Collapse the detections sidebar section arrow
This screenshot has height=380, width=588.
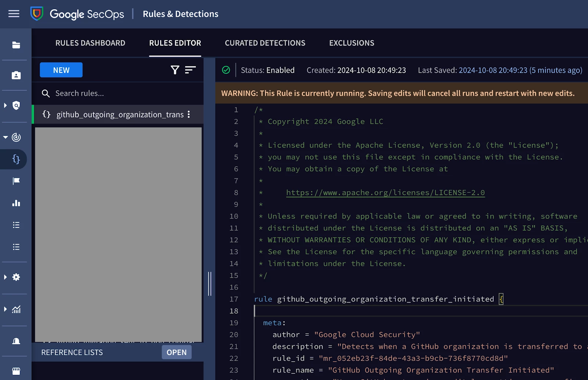[x=5, y=137]
